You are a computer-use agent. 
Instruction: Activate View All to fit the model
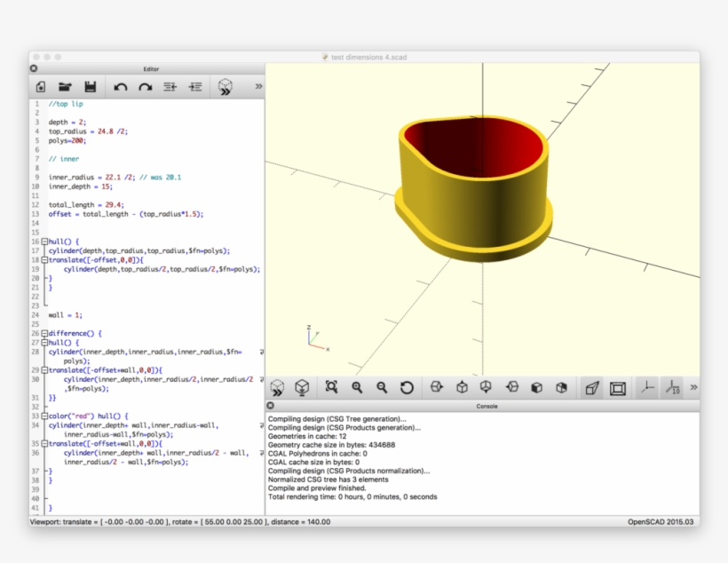pyautogui.click(x=331, y=386)
